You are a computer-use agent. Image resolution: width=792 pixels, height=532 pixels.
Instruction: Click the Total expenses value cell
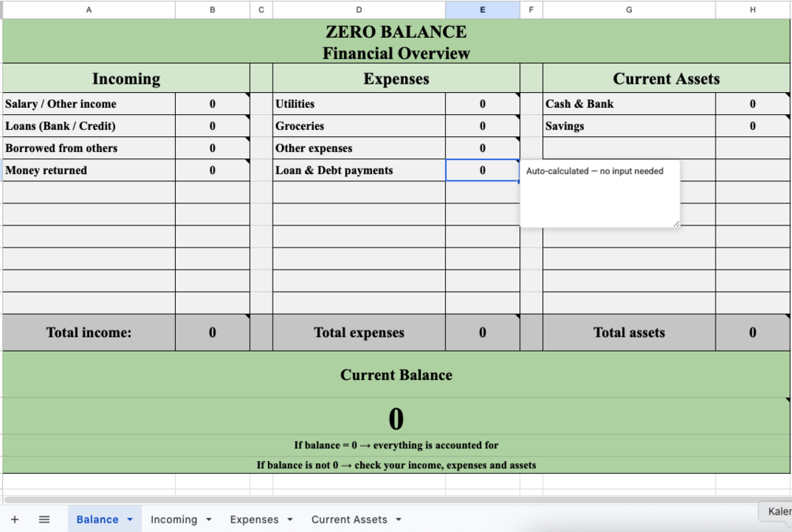pyautogui.click(x=482, y=333)
